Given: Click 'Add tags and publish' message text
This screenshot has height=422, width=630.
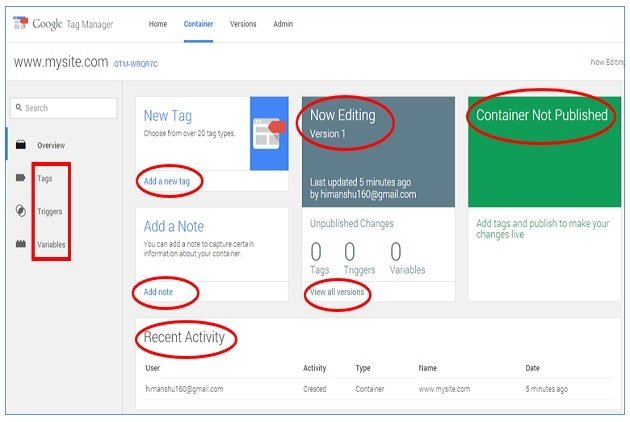Looking at the screenshot, I should [x=543, y=229].
